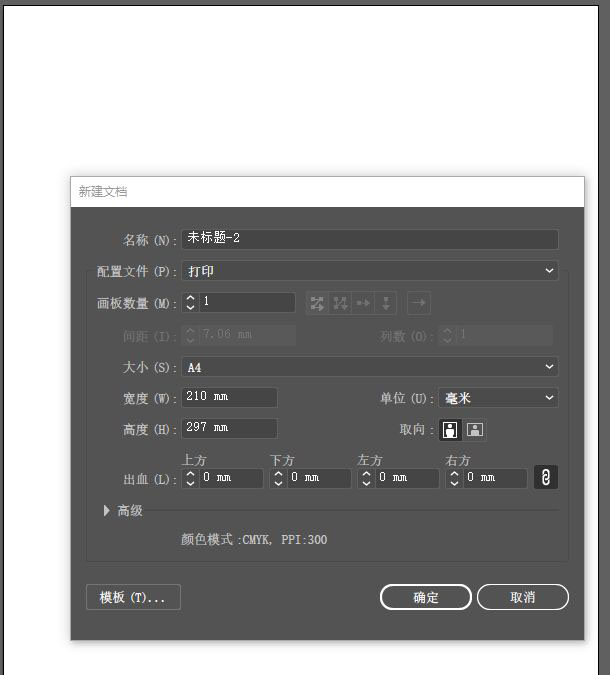
Task: Click the 新建文档 dialog title
Action: pyautogui.click(x=103, y=192)
